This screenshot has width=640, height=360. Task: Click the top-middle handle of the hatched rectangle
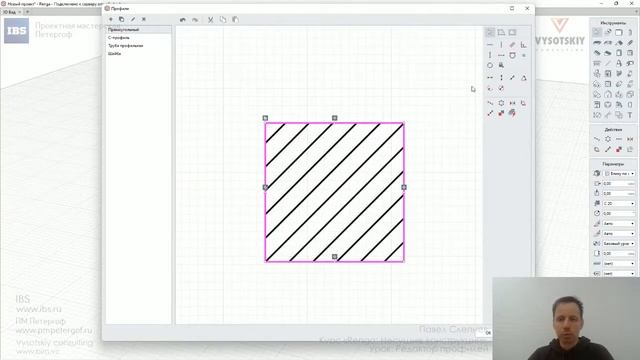tap(335, 118)
